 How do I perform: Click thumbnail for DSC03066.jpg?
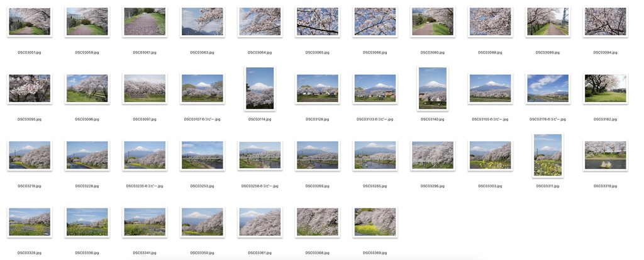click(375, 21)
